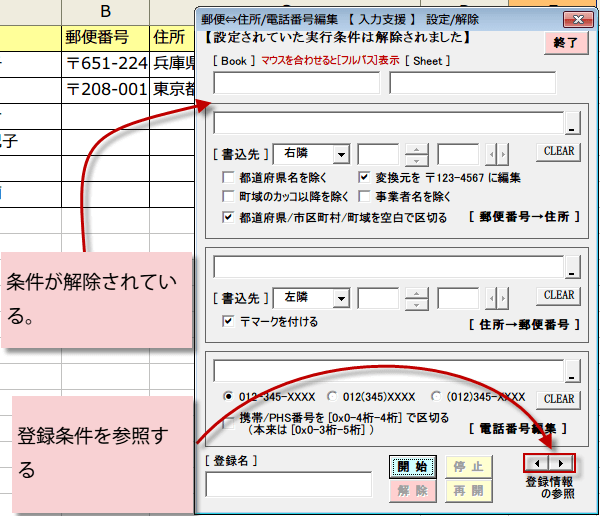Image resolution: width=600 pixels, height=516 pixels.
Task: Uncheck 変換元を〒123-4567に編集 checkbox
Action: 365,178
